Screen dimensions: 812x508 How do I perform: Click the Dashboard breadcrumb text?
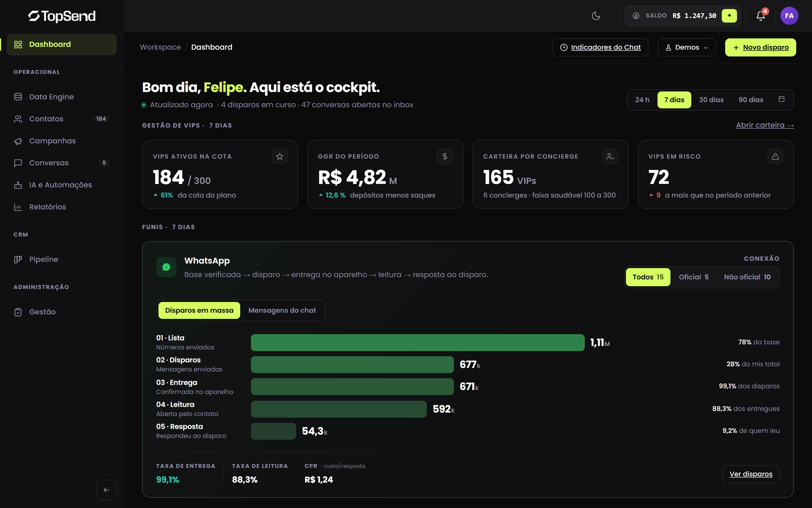(212, 47)
